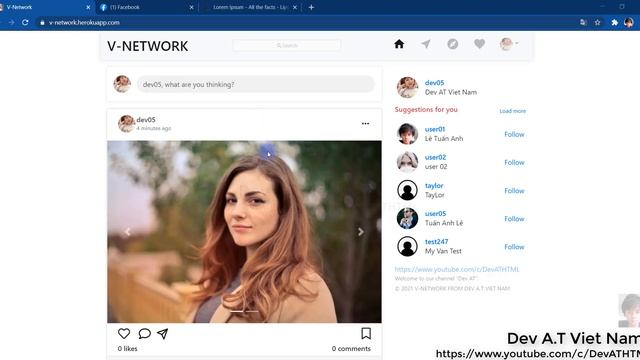Open messages via paper plane icon in navbar
Viewport: 640px width, 360px height.
coord(426,44)
